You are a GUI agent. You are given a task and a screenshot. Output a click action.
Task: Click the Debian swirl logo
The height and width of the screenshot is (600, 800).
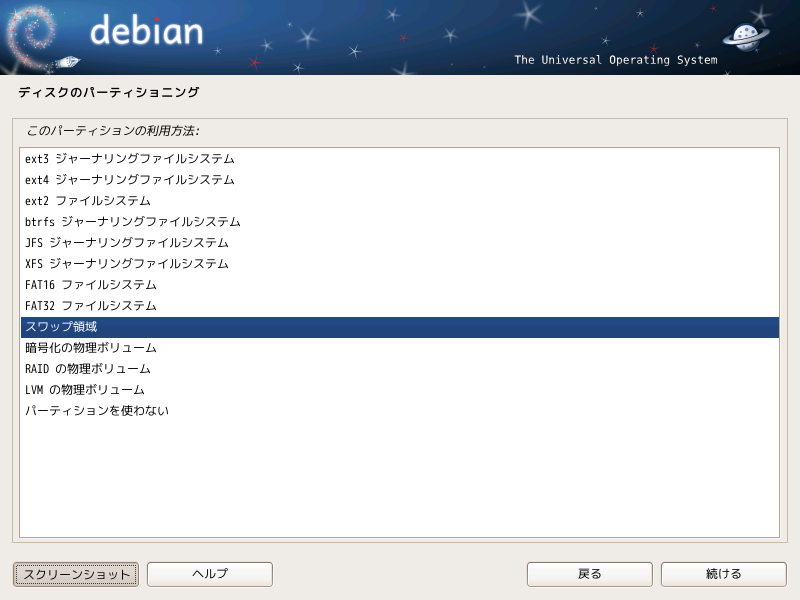(31, 37)
